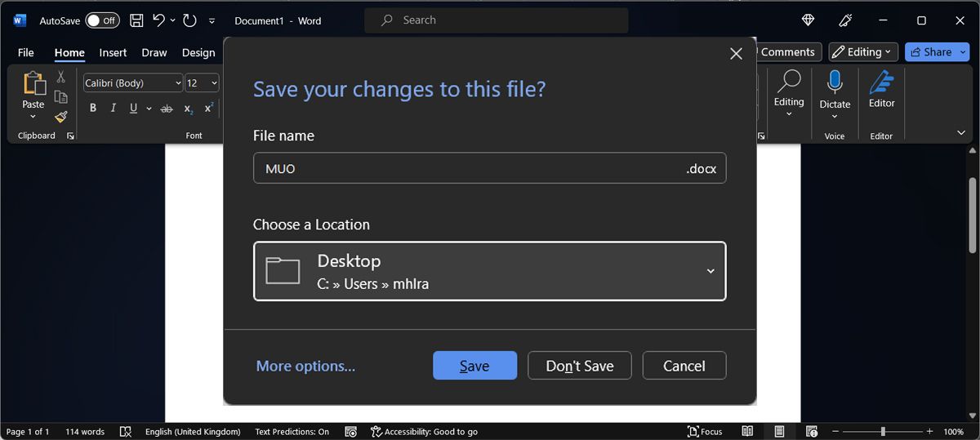Open the Draw ribbon tab
980x440 pixels.
[x=154, y=52]
